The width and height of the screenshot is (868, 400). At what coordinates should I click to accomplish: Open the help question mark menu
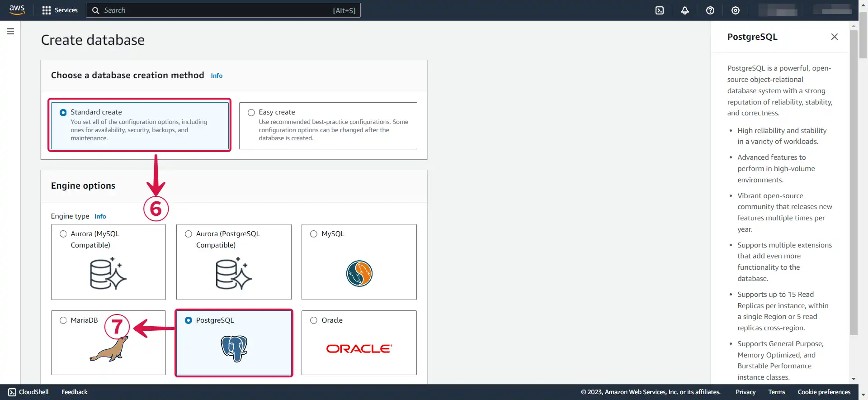pyautogui.click(x=710, y=10)
